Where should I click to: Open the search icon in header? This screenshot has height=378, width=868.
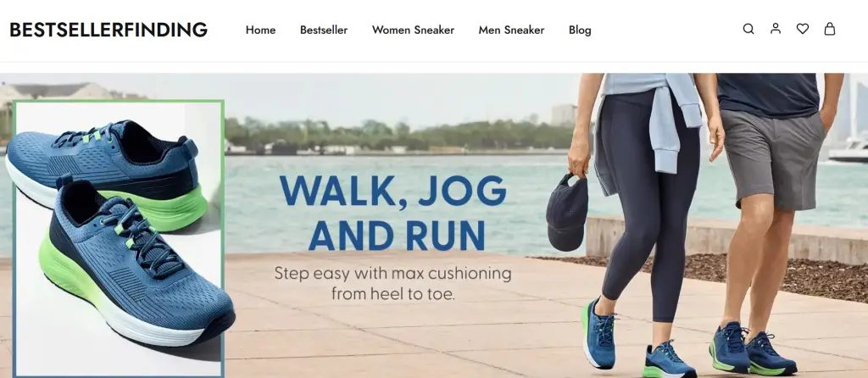(748, 29)
